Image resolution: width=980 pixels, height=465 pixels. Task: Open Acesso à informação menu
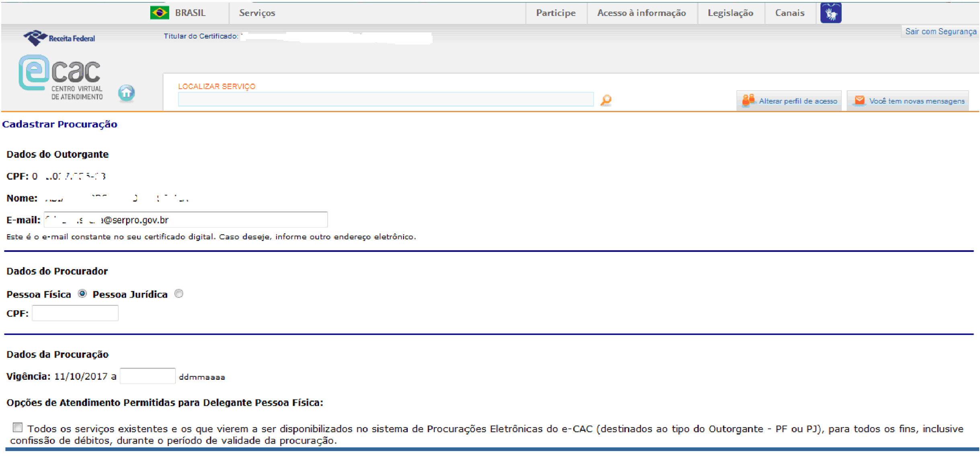[641, 13]
